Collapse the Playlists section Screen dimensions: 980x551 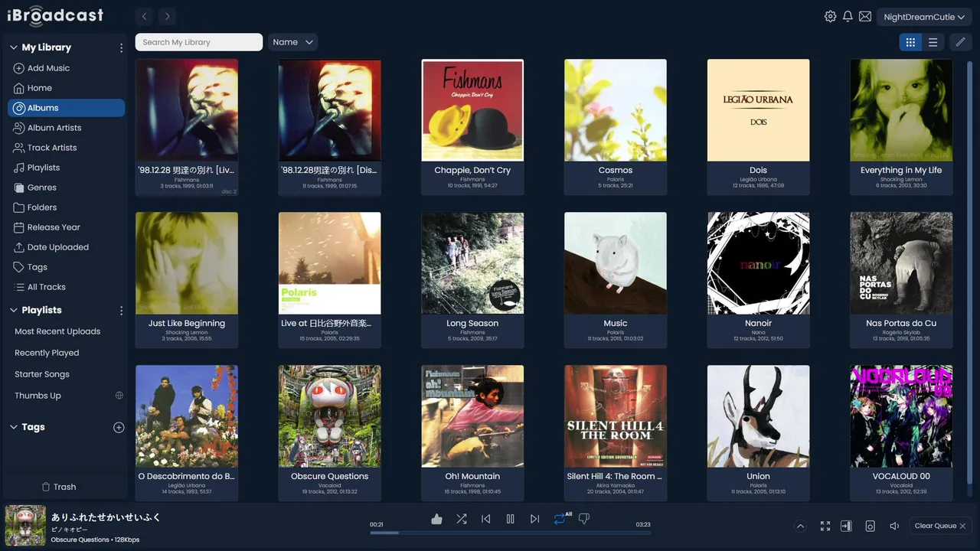pos(13,310)
